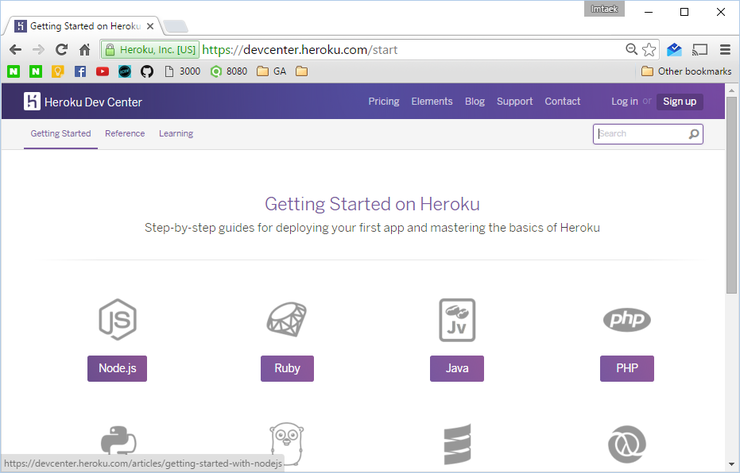Viewport: 740px width, 473px height.
Task: Click the Log in link
Action: click(624, 101)
